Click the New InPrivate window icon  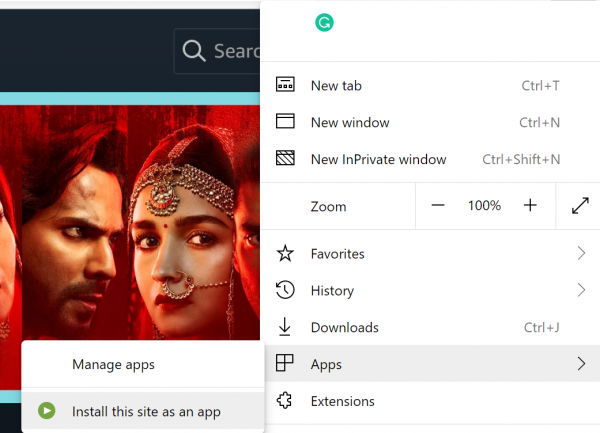285,158
